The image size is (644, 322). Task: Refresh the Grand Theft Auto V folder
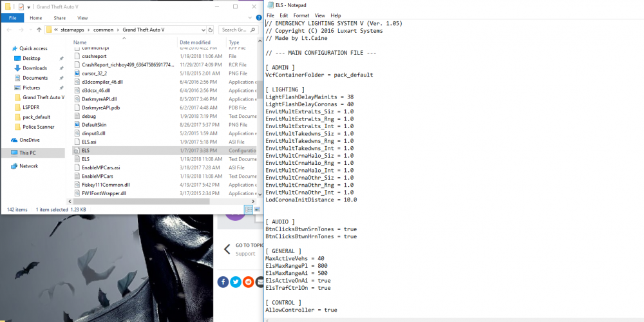[x=211, y=30]
